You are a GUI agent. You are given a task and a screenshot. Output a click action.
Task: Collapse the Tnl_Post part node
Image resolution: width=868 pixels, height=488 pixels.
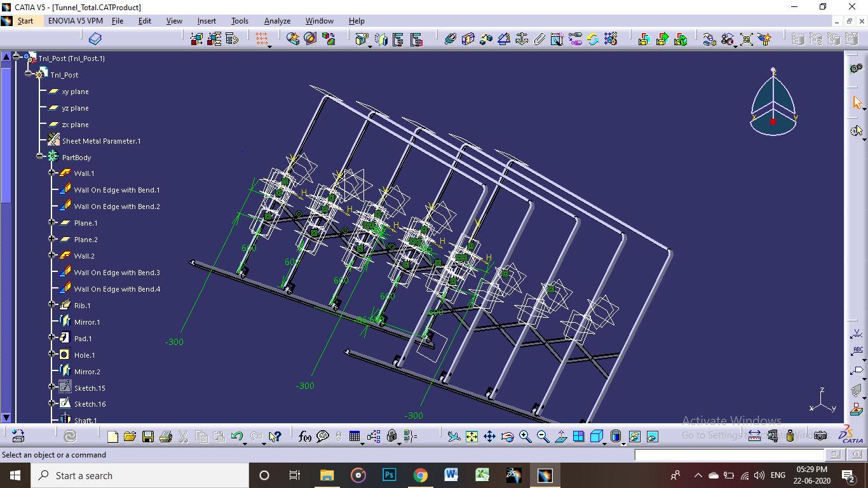[28, 74]
